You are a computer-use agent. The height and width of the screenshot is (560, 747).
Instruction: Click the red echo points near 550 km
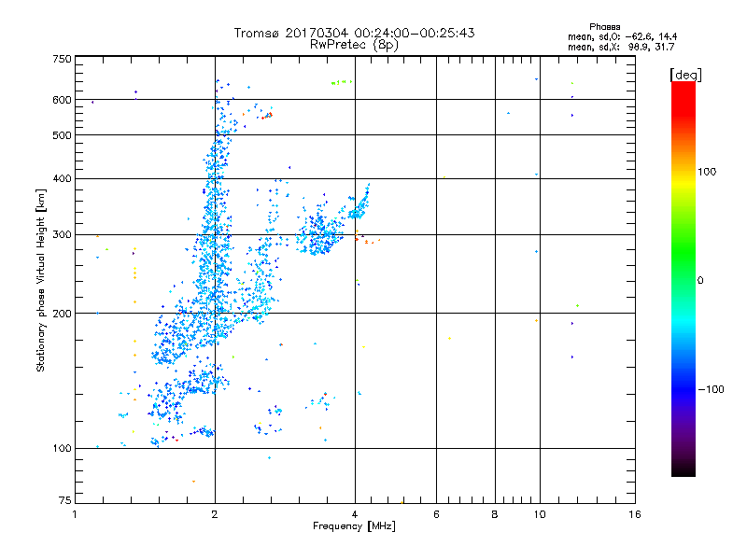click(267, 116)
